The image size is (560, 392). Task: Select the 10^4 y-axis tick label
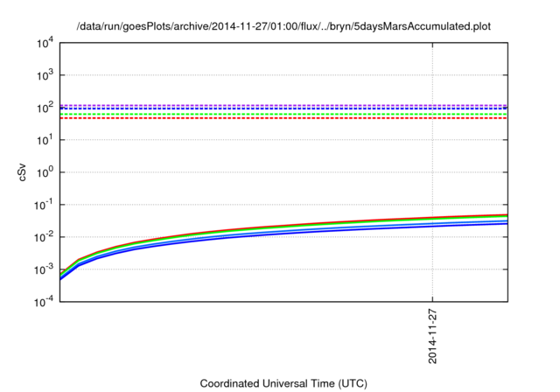45,44
